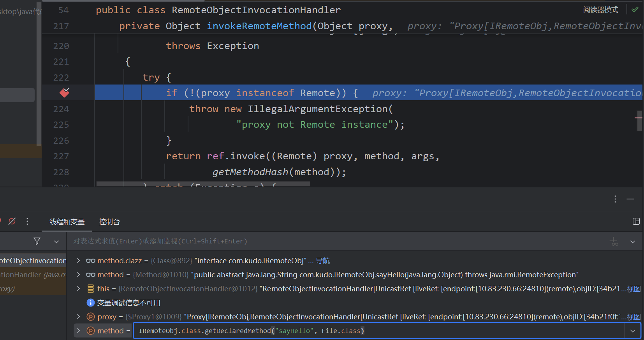Click line number 224 in the gutter

61,109
